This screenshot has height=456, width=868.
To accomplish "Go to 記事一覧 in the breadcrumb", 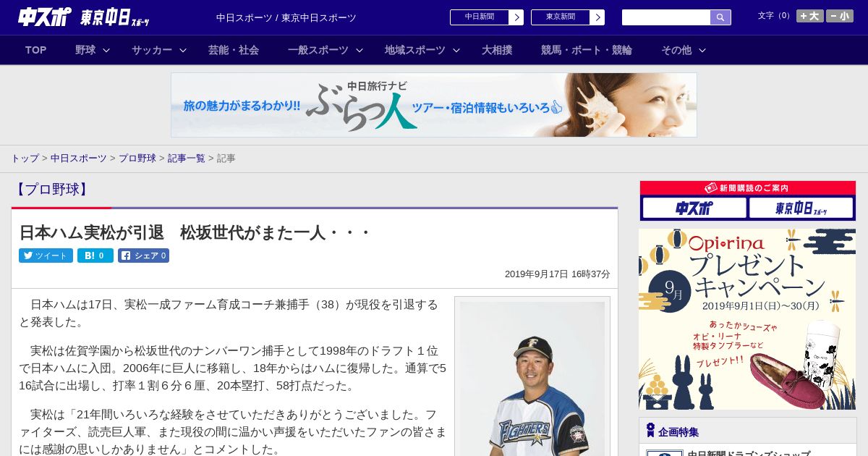I will point(187,158).
